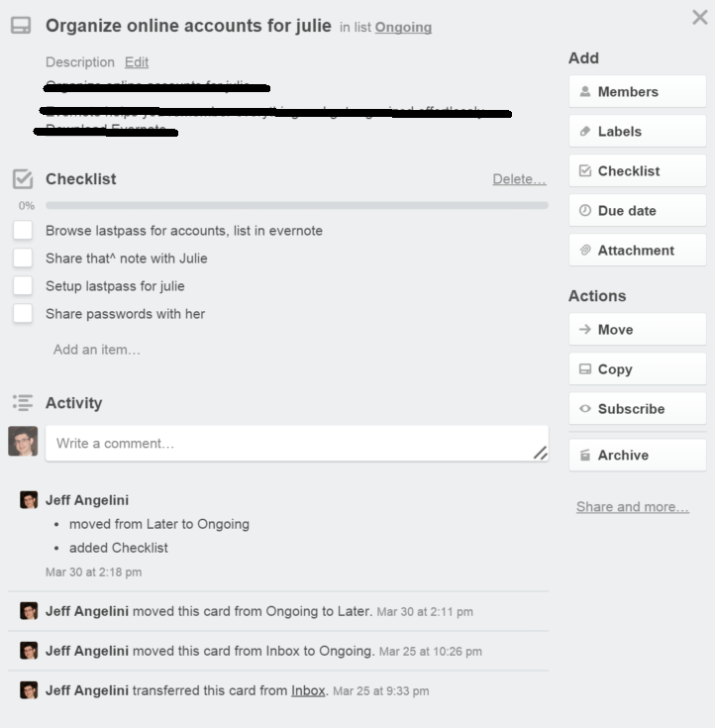Click the Subscribe eye icon
The image size is (715, 728).
point(584,409)
